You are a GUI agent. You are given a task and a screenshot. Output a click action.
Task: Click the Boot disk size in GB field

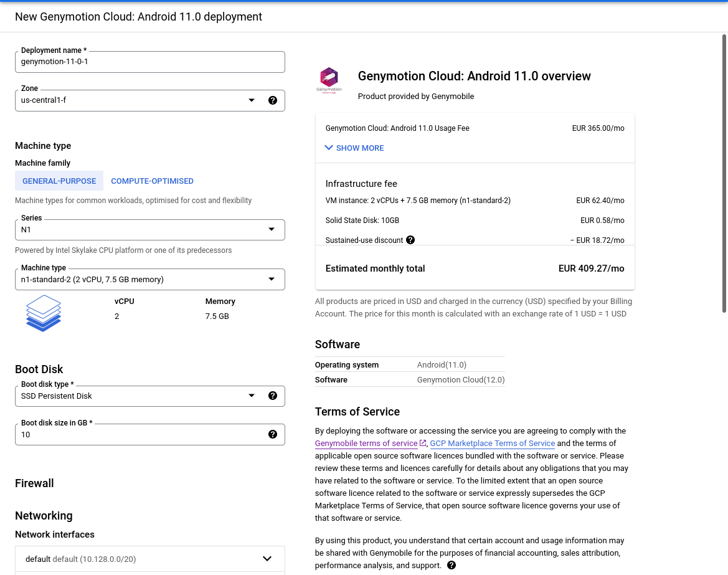point(137,434)
